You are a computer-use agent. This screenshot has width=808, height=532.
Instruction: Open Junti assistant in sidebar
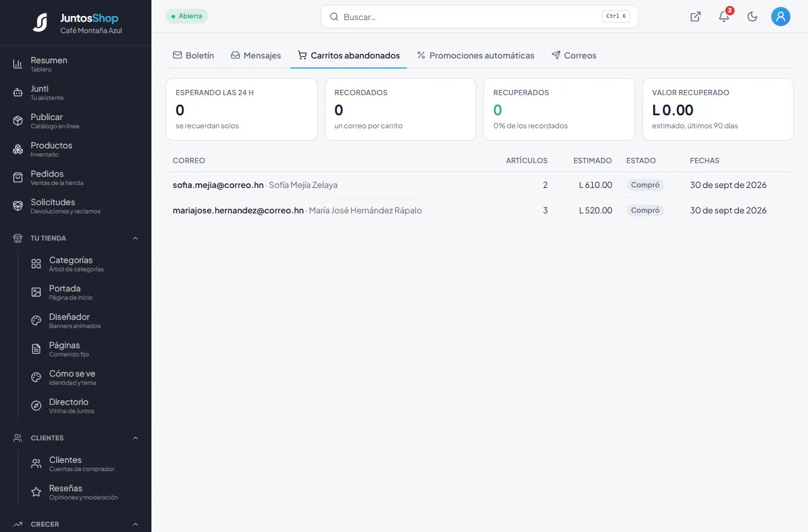tap(76, 93)
